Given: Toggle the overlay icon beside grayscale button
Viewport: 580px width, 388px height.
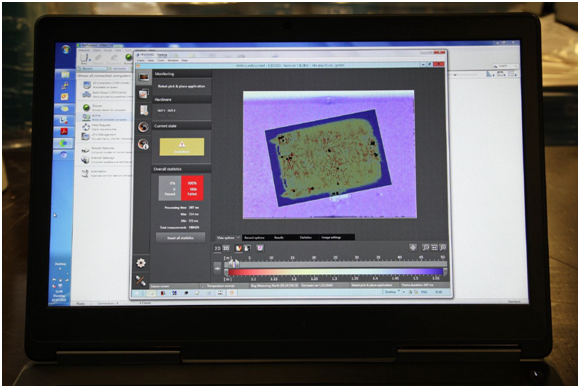Looking at the screenshot, I should click(260, 248).
